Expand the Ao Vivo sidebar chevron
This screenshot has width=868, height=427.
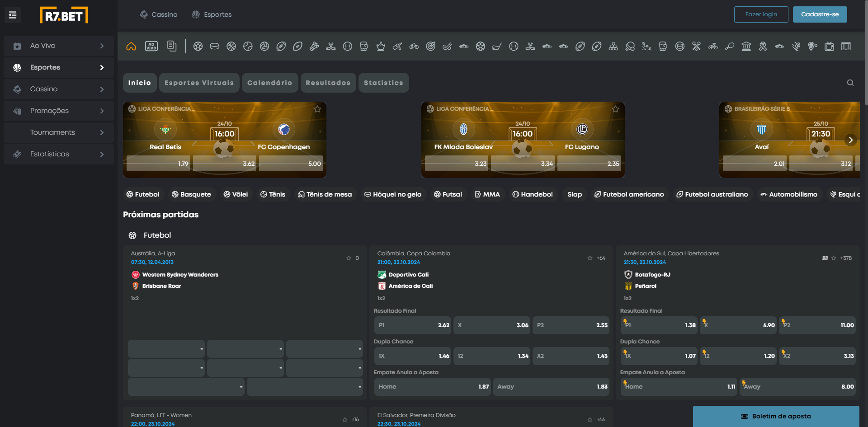coord(102,46)
